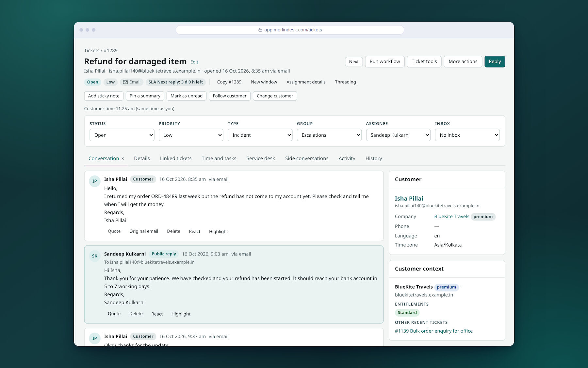Open the Service desk tab

(x=261, y=158)
